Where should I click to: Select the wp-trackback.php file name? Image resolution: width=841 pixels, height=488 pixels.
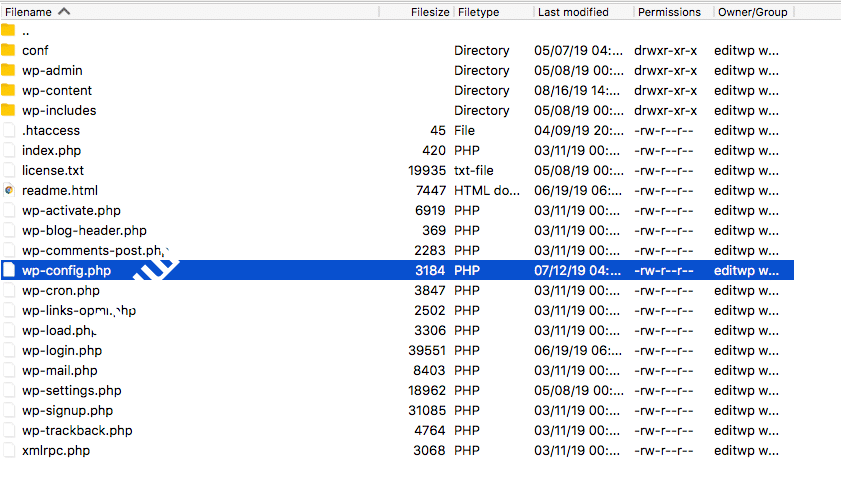(x=77, y=431)
